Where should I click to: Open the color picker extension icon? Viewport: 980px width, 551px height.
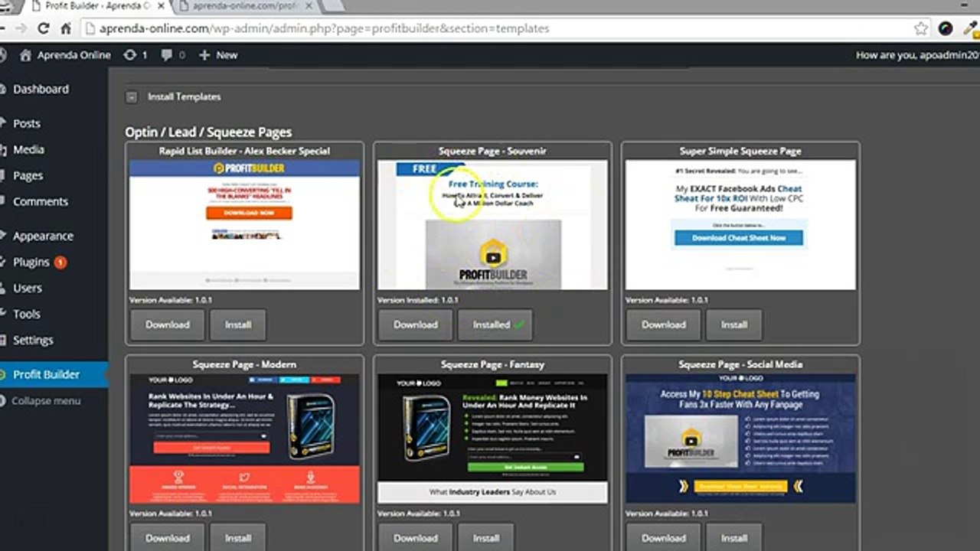click(x=971, y=28)
